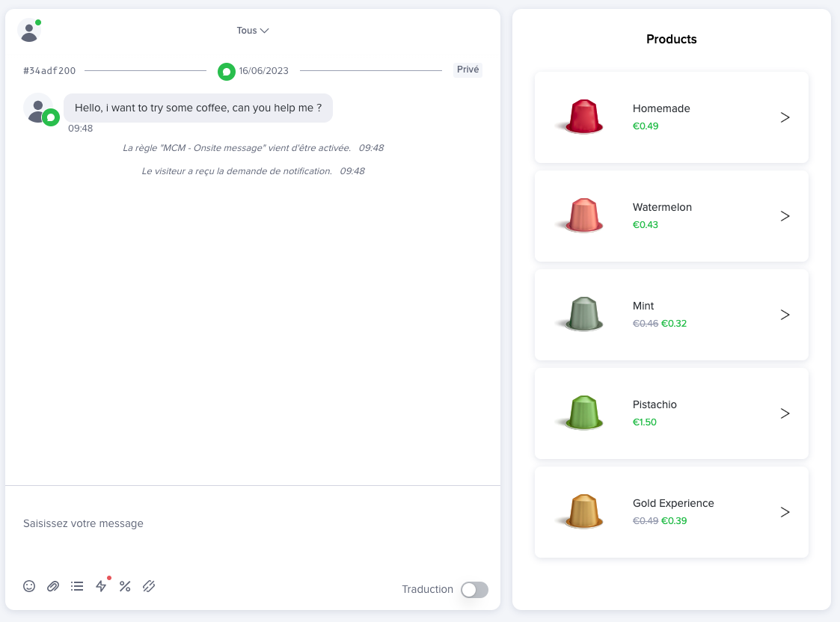Open the bulleted list icon
Screen dimensions: 840x622
(77, 586)
